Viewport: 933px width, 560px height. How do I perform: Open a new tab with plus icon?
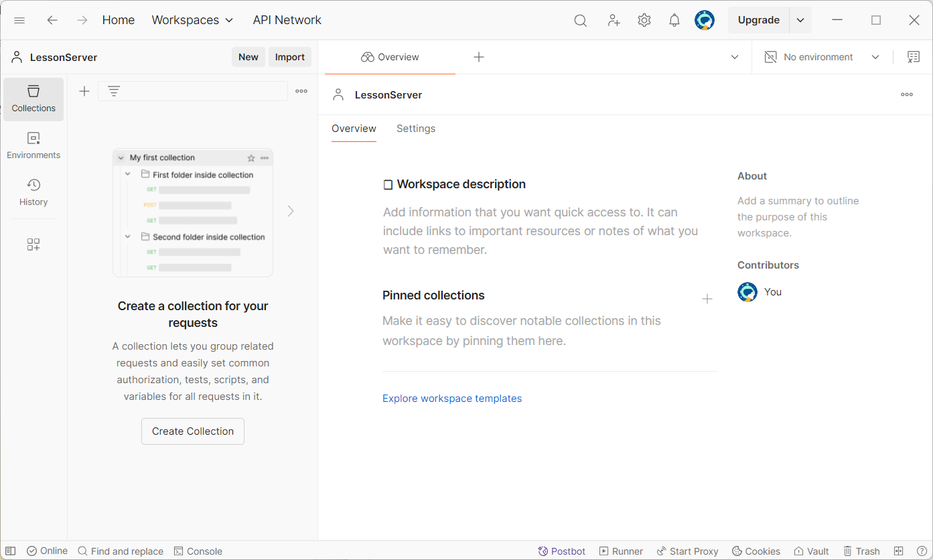(x=479, y=57)
